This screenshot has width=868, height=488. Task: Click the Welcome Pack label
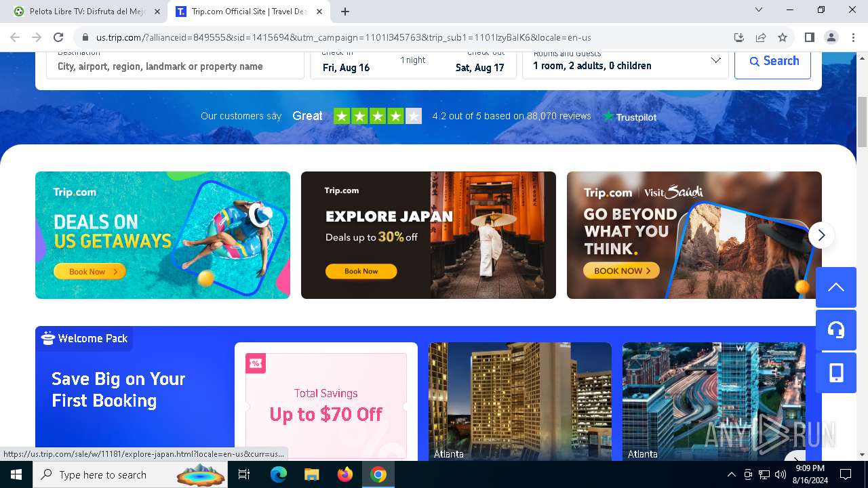(x=84, y=338)
